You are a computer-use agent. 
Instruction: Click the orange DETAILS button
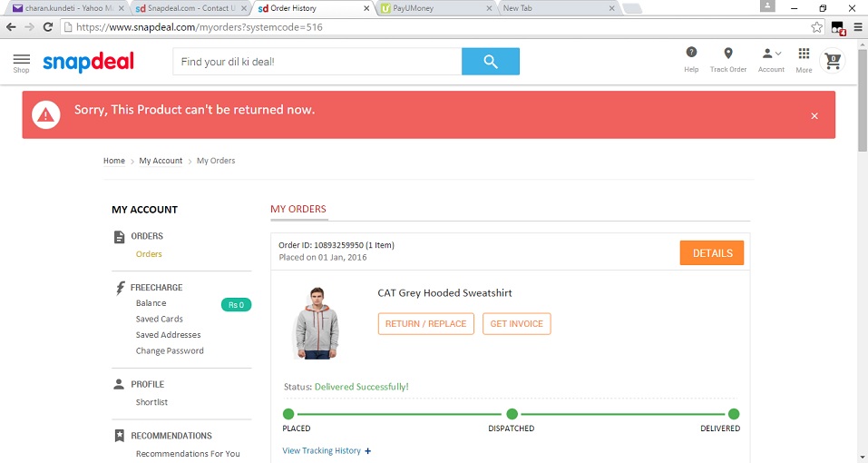(x=711, y=253)
